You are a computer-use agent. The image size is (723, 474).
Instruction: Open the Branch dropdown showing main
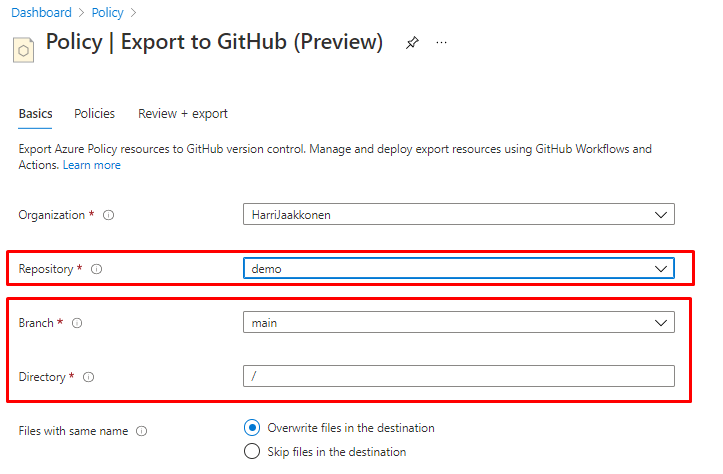coord(458,322)
